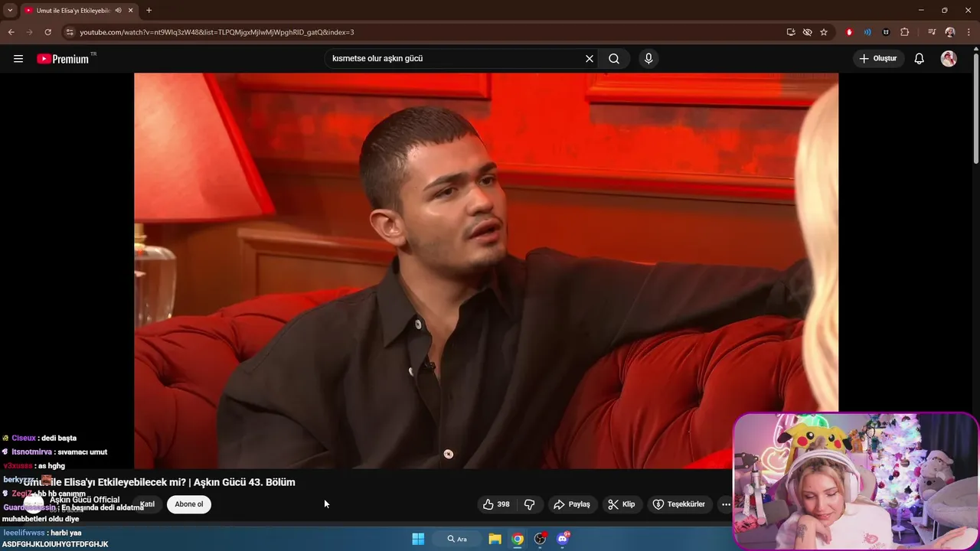
Task: Send thanks via Teşekkürler button
Action: (x=679, y=504)
